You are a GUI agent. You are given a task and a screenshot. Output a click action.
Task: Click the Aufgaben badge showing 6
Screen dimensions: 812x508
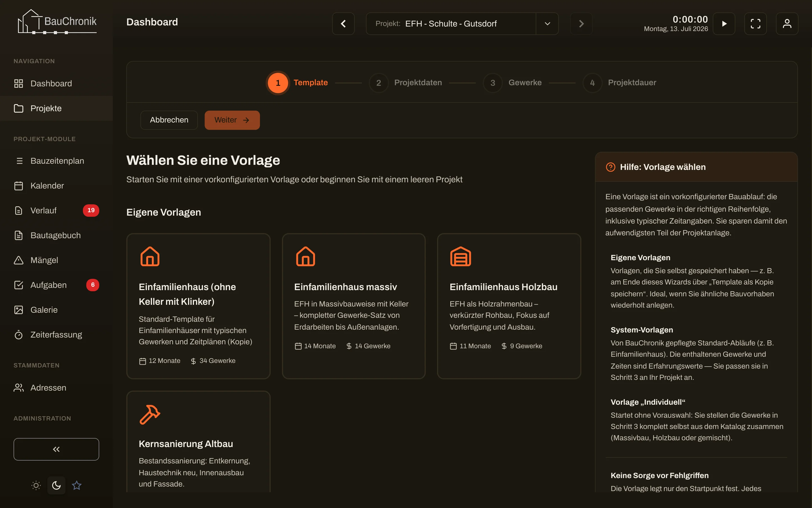pos(92,285)
